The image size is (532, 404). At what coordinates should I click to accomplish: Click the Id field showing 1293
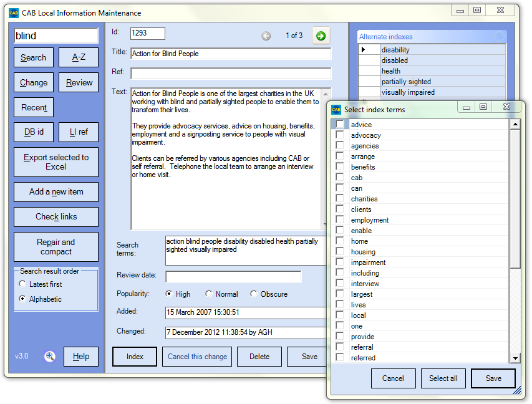point(148,33)
